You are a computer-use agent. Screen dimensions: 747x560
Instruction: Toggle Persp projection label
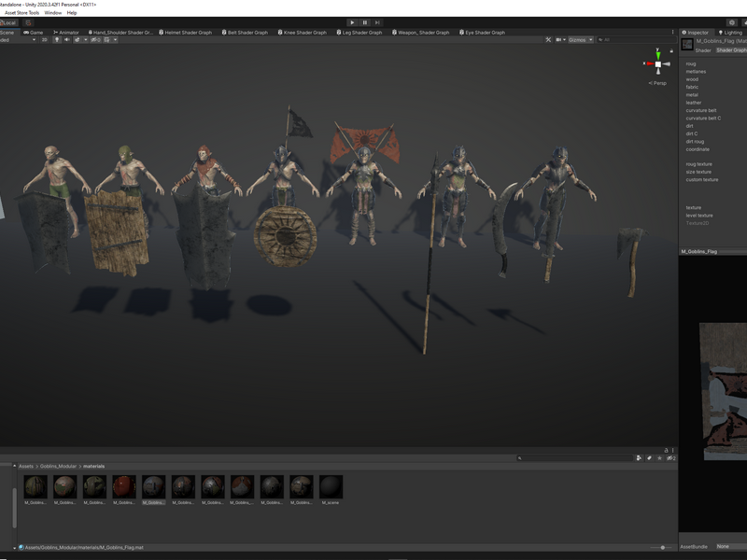(657, 83)
